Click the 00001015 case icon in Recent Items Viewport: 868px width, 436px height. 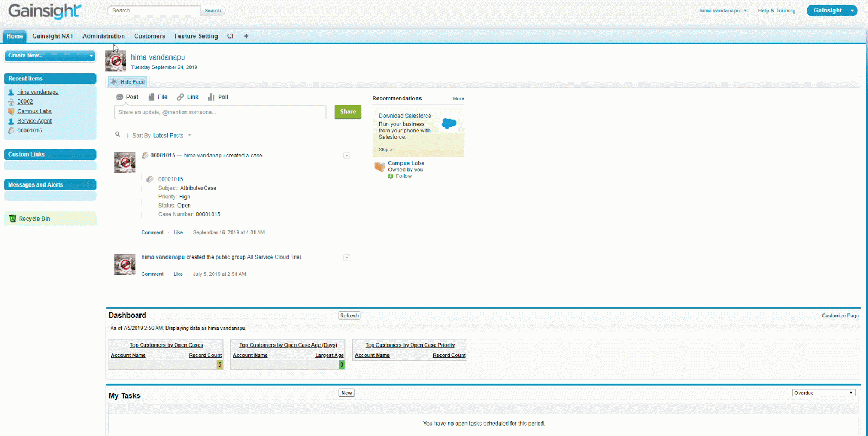click(11, 131)
